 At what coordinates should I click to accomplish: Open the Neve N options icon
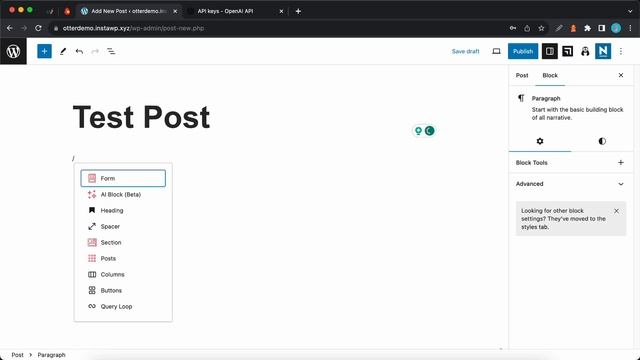point(603,51)
